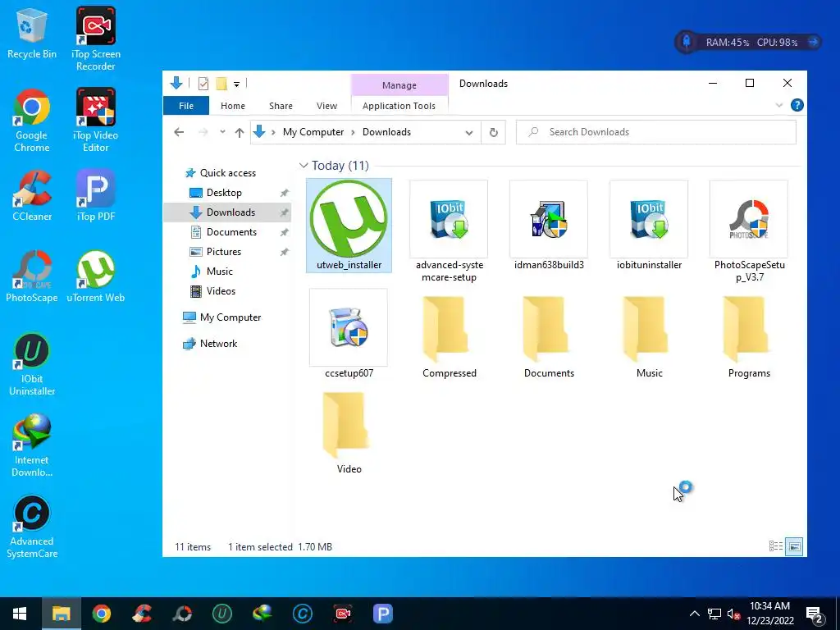Switch to large icons view layout
The image size is (840, 630).
coord(794,546)
